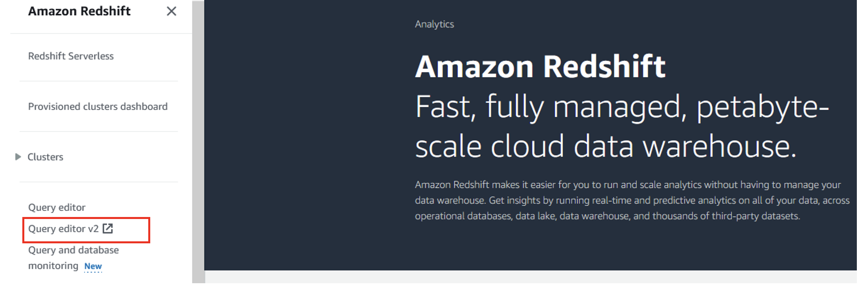Go to Provisioned clusters dashboard
868x288 pixels.
click(98, 107)
